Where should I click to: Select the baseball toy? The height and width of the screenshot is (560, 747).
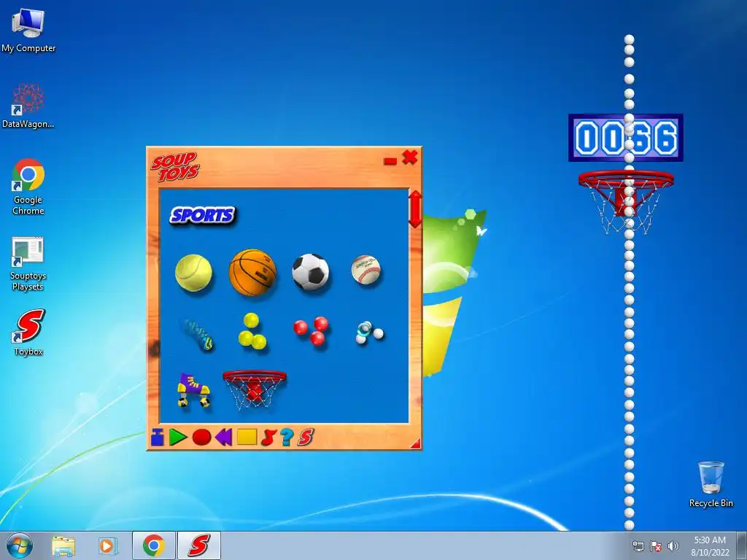(366, 270)
